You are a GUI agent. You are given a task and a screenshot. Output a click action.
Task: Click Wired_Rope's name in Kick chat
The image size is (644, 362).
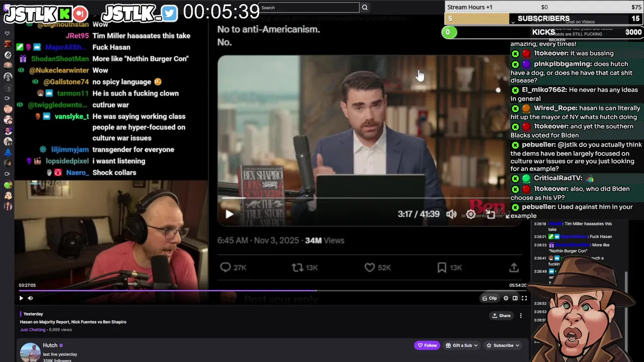pos(555,108)
